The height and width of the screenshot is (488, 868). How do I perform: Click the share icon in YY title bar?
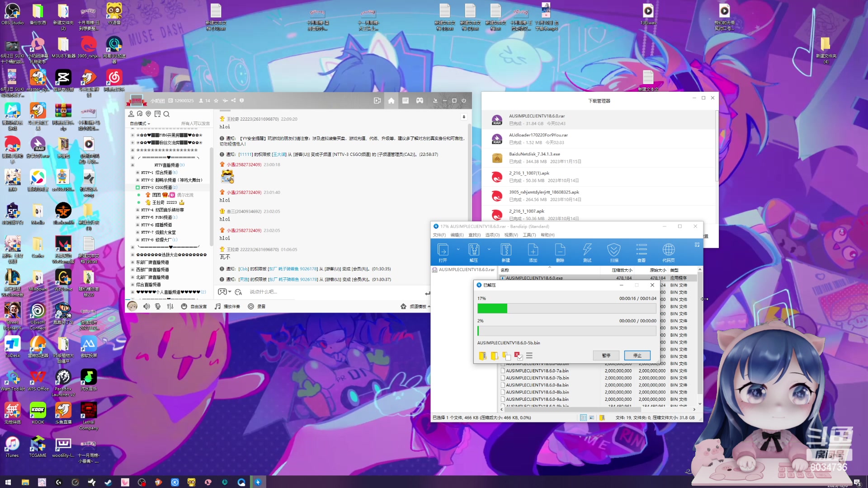(x=233, y=101)
